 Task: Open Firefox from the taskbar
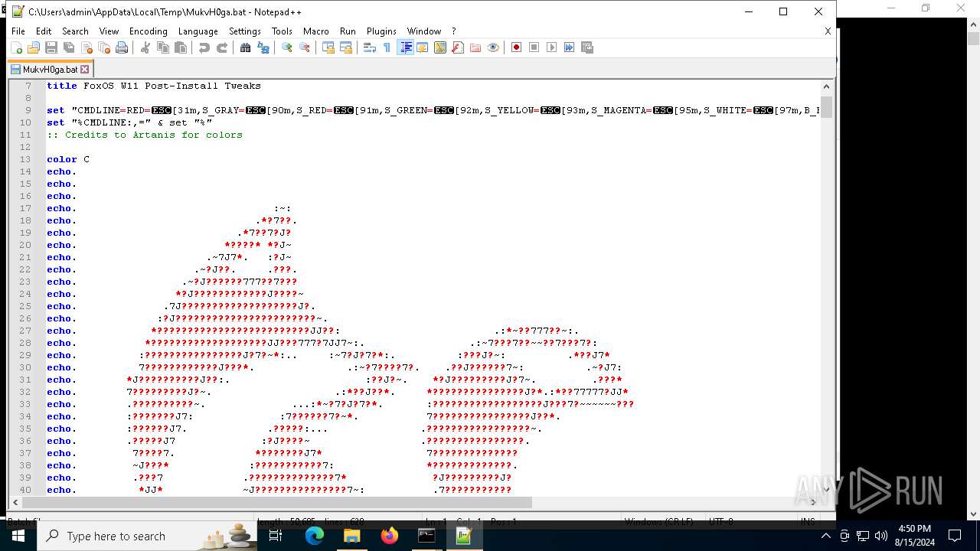pos(390,536)
